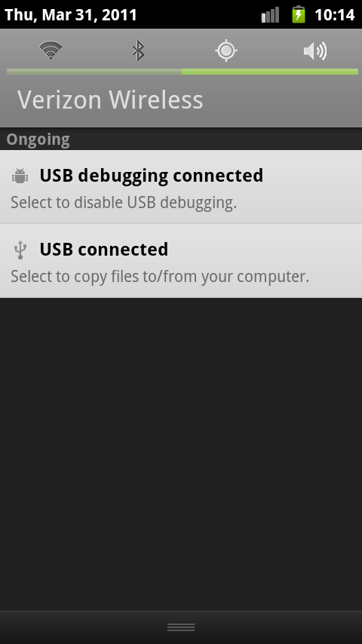Select 'Select to disable USB debugging' text
The height and width of the screenshot is (644, 362).
coord(123,203)
